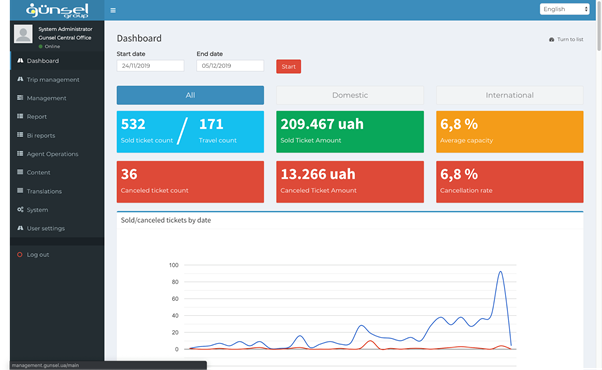Viewport: 602px width, 370px height.
Task: Click the Management sidebar icon
Action: click(20, 97)
